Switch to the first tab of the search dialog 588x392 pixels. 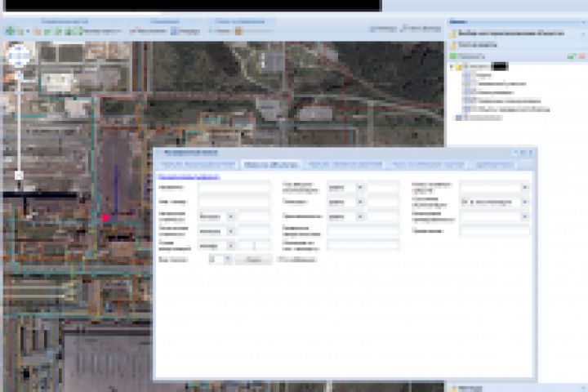(196, 164)
